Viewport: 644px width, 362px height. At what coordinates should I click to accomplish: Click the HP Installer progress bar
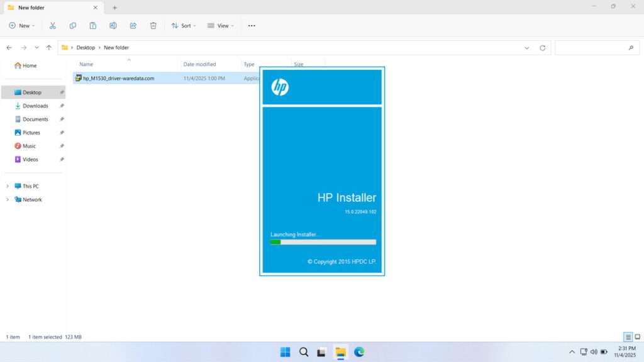click(323, 242)
